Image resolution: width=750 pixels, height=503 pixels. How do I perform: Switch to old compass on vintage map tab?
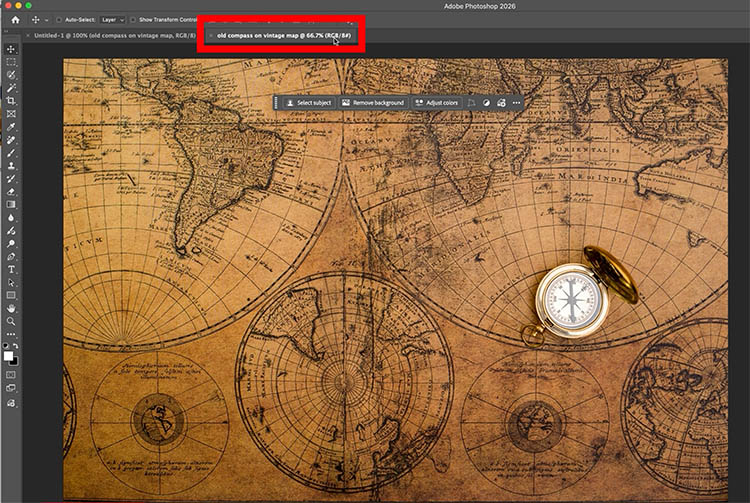[285, 35]
